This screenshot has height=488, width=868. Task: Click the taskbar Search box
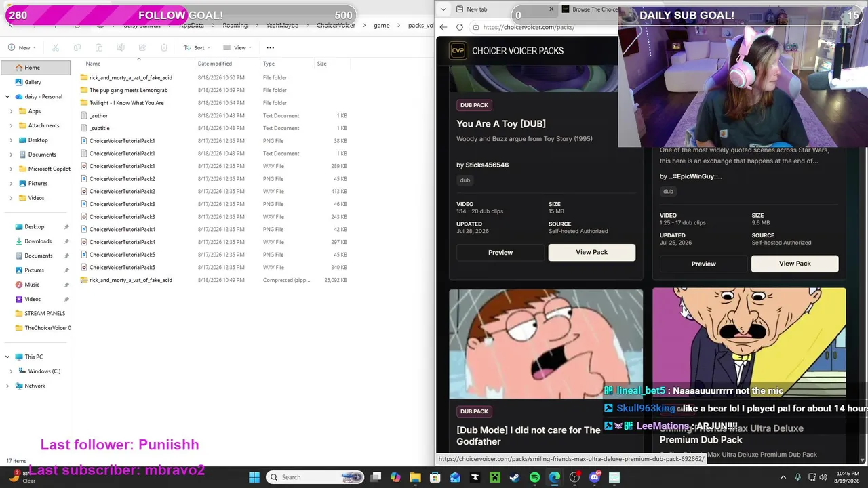coord(316,477)
